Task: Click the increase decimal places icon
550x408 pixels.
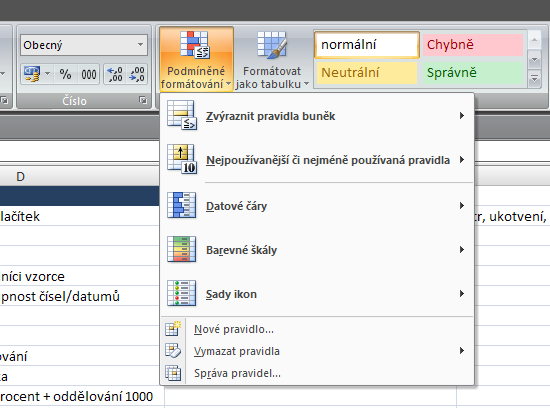Action: click(x=115, y=74)
